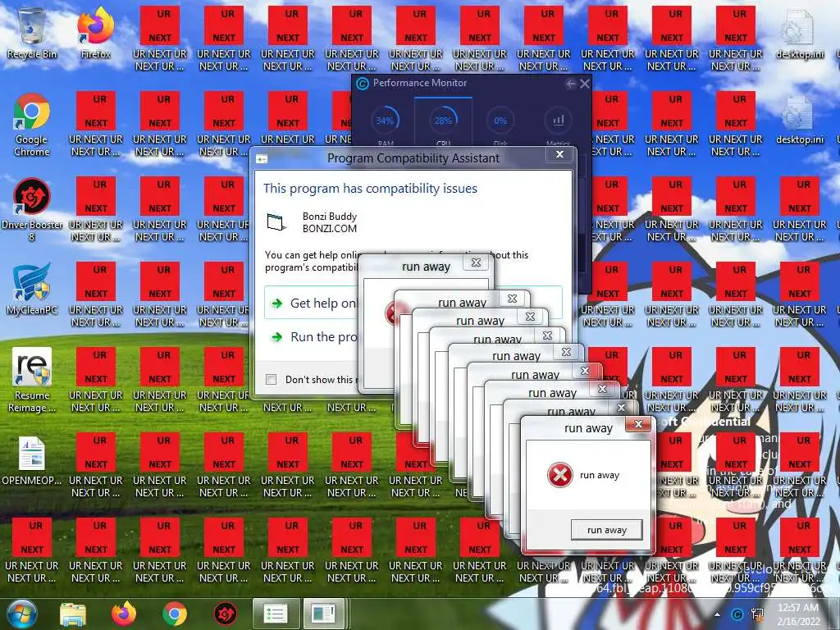Screen dimensions: 840x630
Task: Close the frontmost 'run away' dialog
Action: point(638,424)
